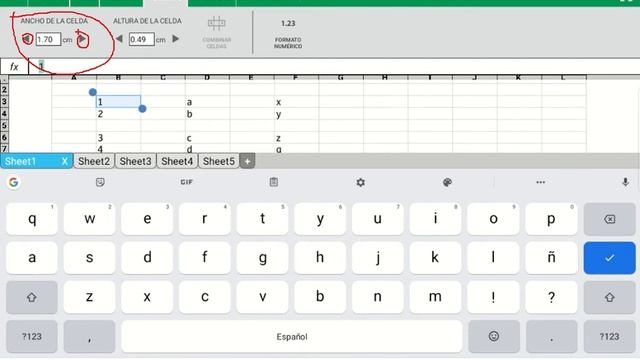The width and height of the screenshot is (640, 360).
Task: Close Sheet1 with the X
Action: click(64, 161)
